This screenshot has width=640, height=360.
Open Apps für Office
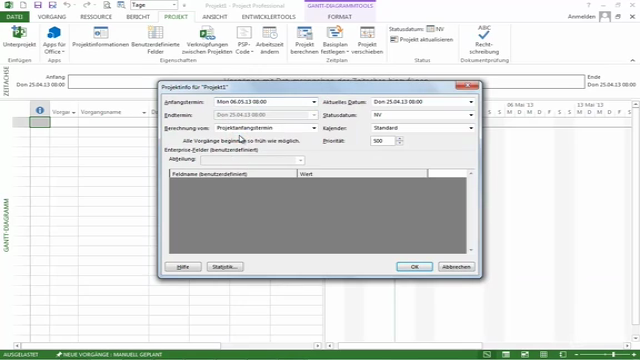[54, 40]
